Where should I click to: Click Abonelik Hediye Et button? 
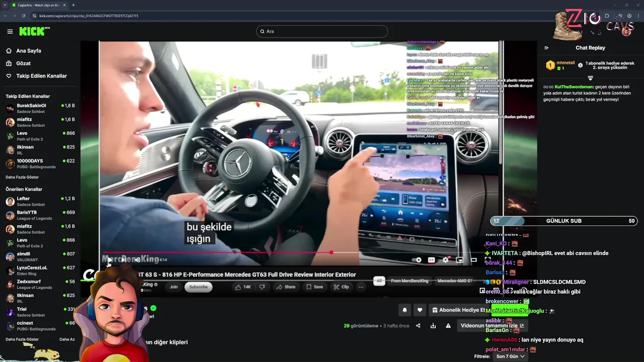click(x=458, y=310)
